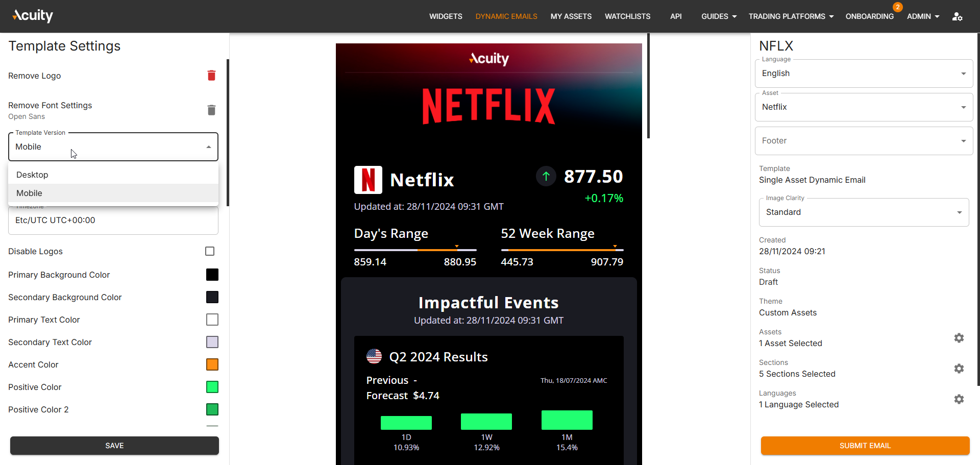The height and width of the screenshot is (465, 980).
Task: Click the Single Asset Dynamic Email text
Action: pos(812,180)
